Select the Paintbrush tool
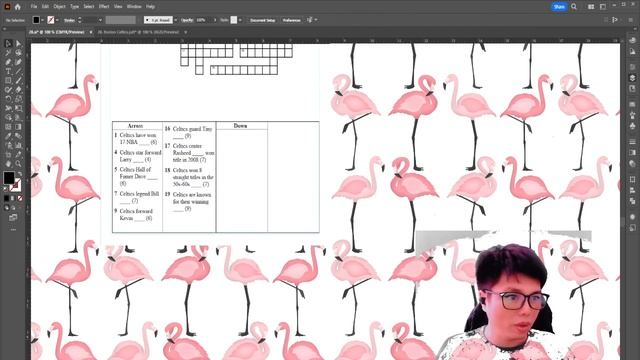This screenshot has height=360, width=640. click(x=18, y=80)
